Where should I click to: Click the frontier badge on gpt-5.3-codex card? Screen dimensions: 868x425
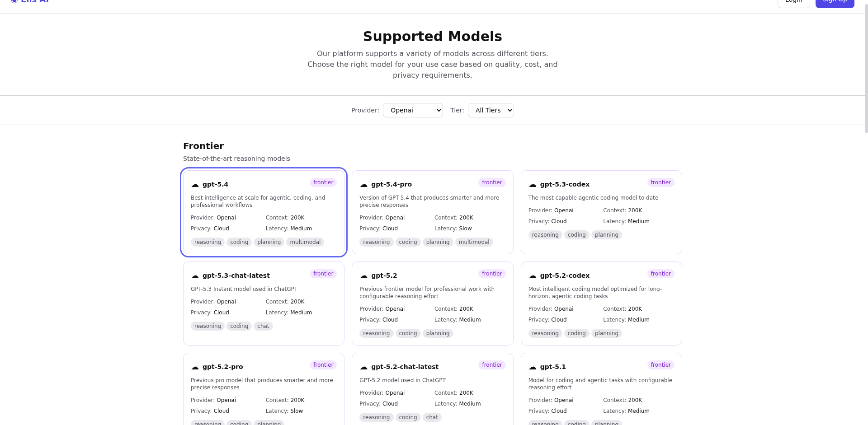click(660, 182)
